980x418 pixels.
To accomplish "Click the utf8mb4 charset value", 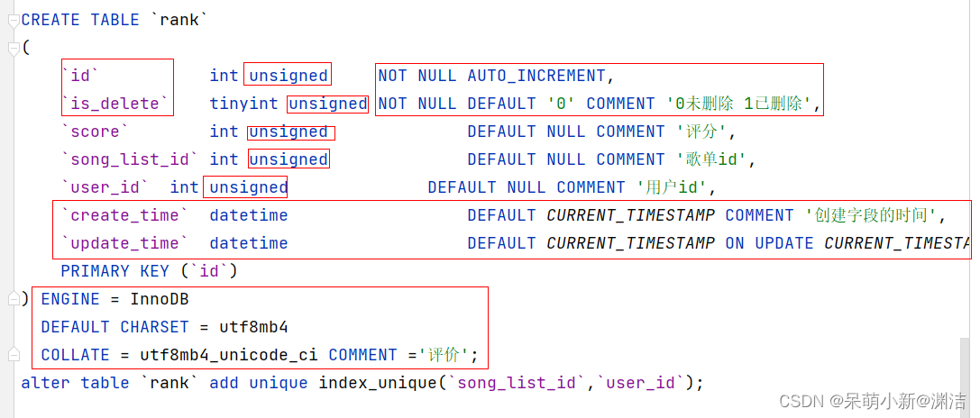I will [x=253, y=327].
